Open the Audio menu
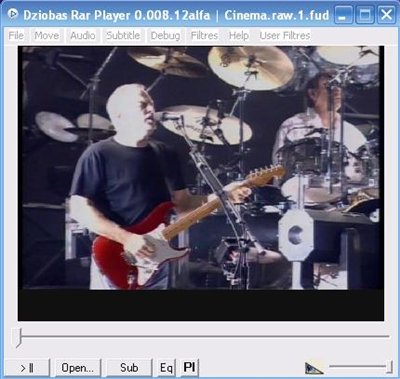The width and height of the screenshot is (400, 379). click(x=82, y=35)
